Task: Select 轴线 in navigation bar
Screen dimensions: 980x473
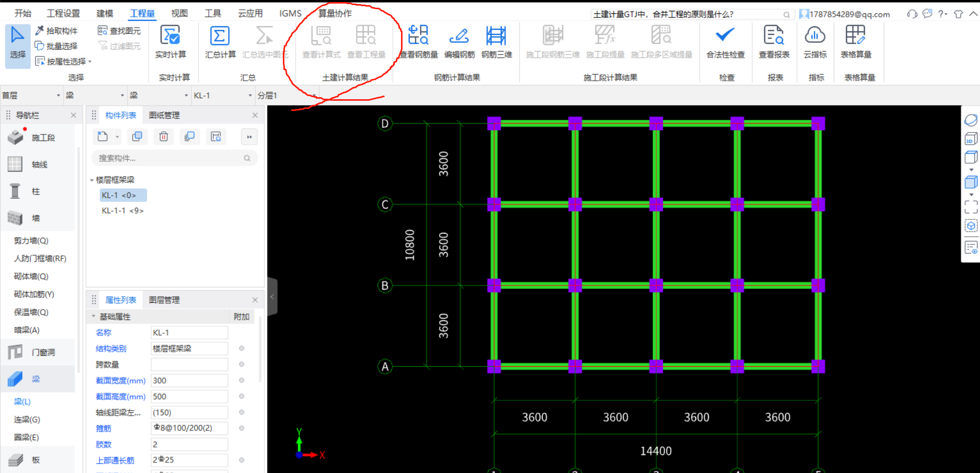Action: click(x=38, y=164)
